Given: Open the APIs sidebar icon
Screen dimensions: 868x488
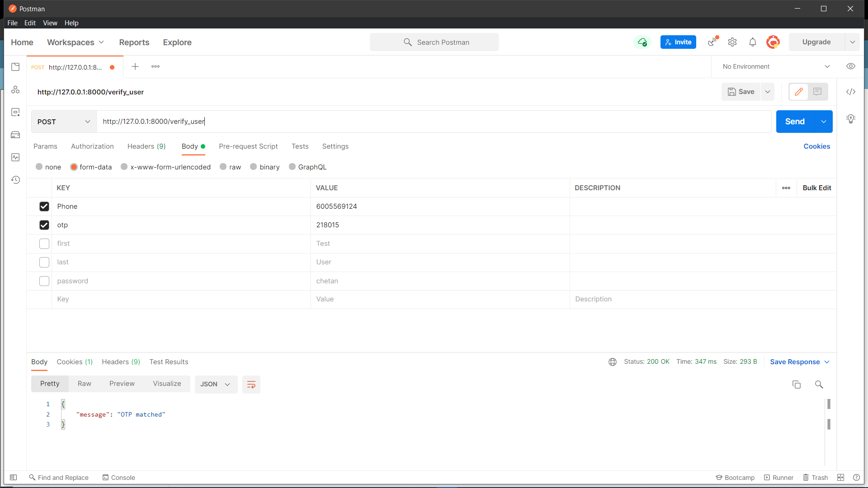Looking at the screenshot, I should click(15, 89).
